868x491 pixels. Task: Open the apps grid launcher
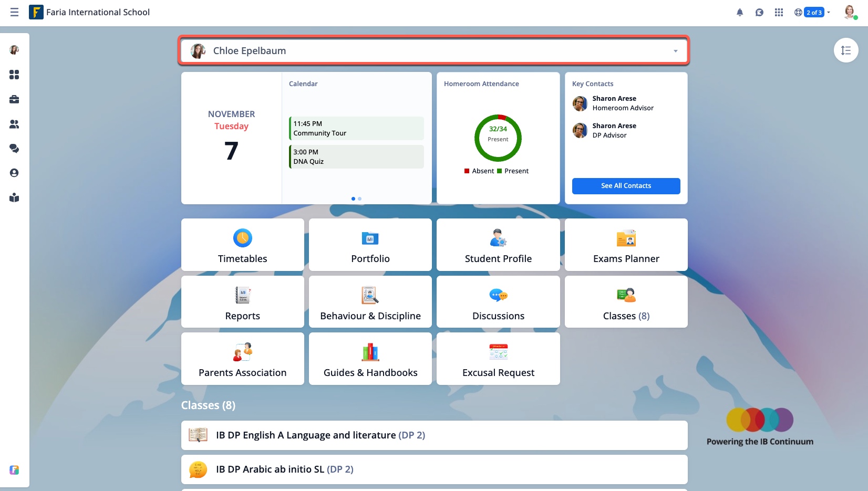click(779, 12)
